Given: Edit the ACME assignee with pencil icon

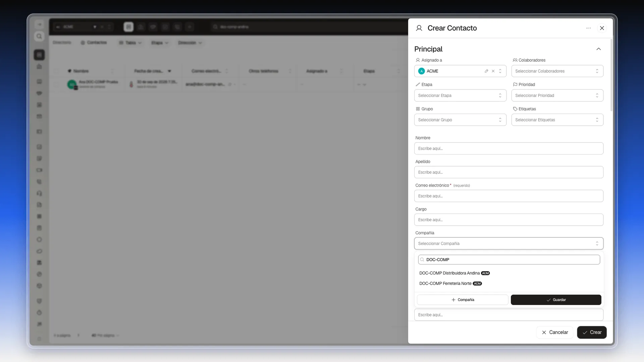Looking at the screenshot, I should 486,71.
